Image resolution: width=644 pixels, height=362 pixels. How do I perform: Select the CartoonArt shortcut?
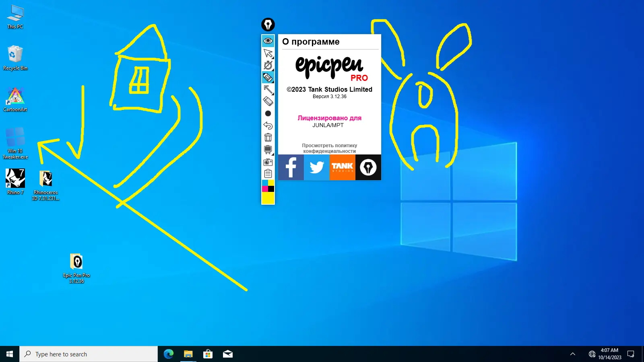[x=15, y=99]
